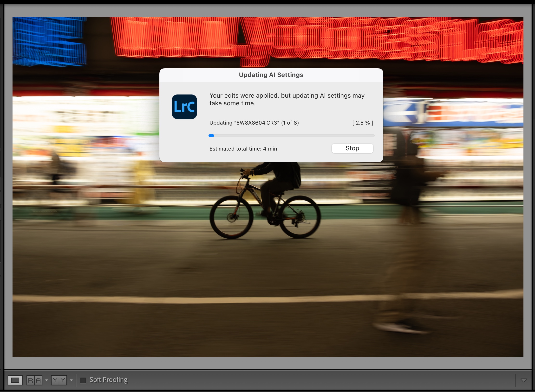Screen dimensions: 535x392
Task: Open Reference view options arrow beside R|A
Action: coord(47,380)
